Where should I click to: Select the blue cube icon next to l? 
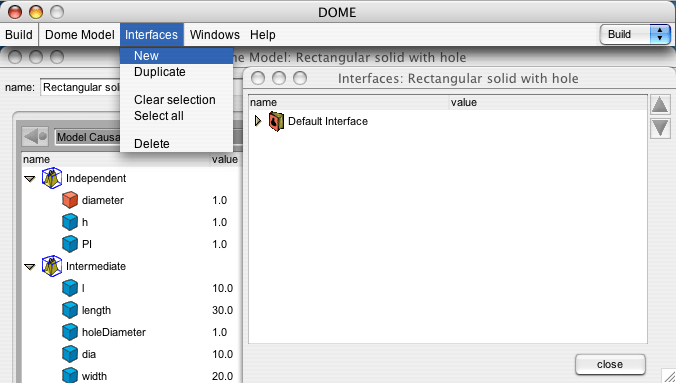tap(70, 288)
